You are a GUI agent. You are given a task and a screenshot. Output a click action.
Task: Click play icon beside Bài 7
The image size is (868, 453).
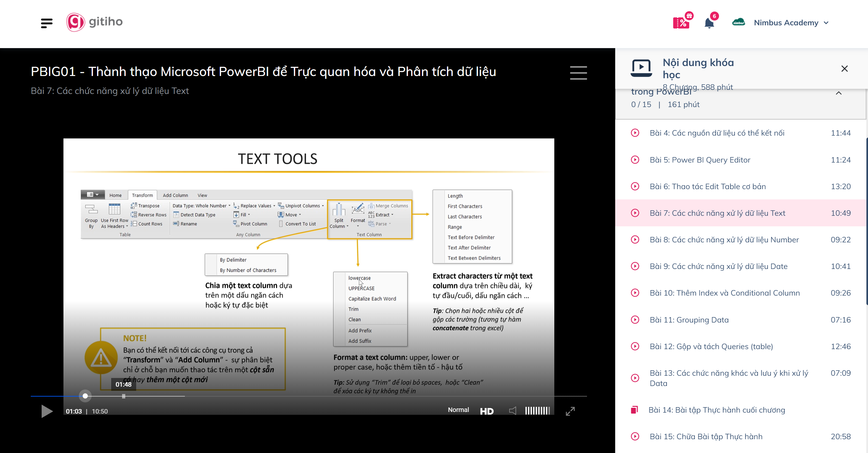(635, 213)
